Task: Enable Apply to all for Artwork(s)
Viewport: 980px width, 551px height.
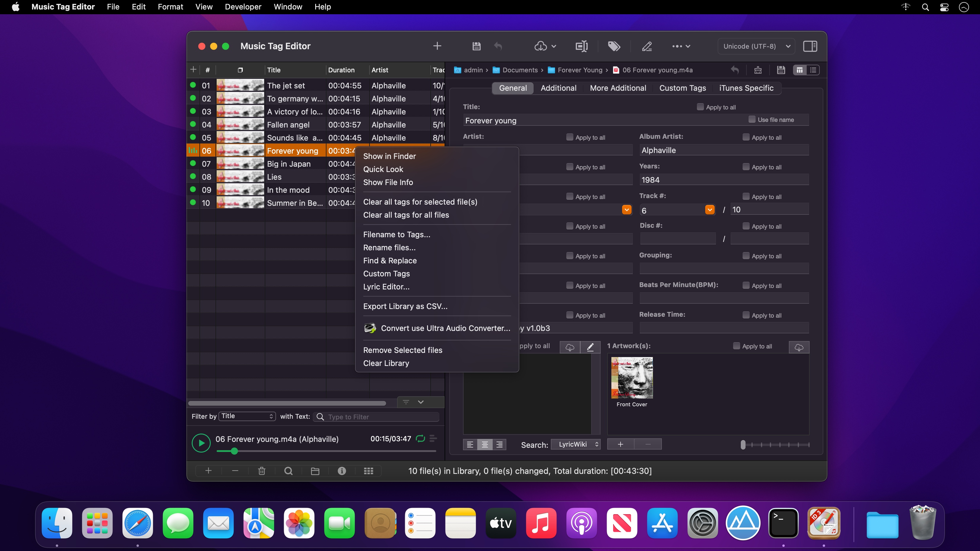Action: pyautogui.click(x=736, y=346)
